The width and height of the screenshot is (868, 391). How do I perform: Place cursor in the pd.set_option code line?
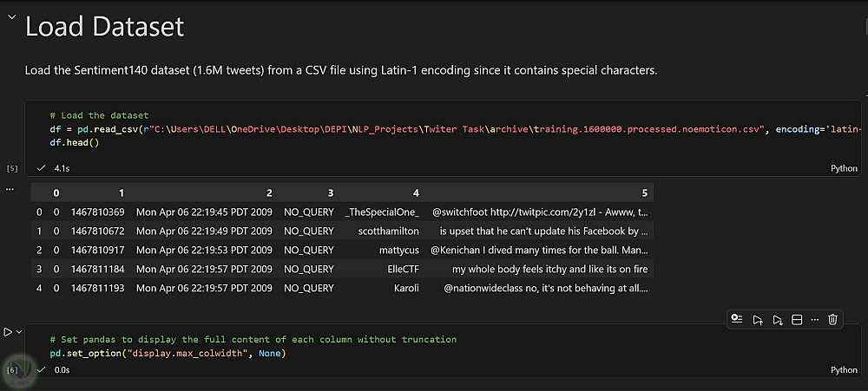[168, 353]
